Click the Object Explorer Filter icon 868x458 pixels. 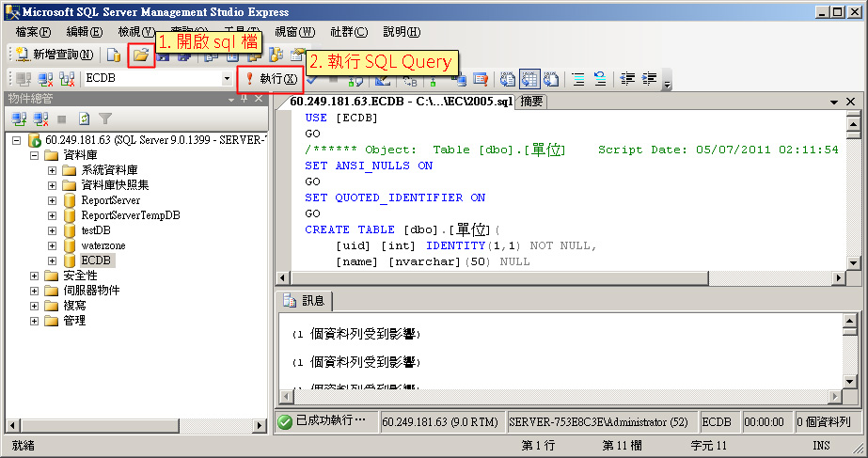(105, 118)
